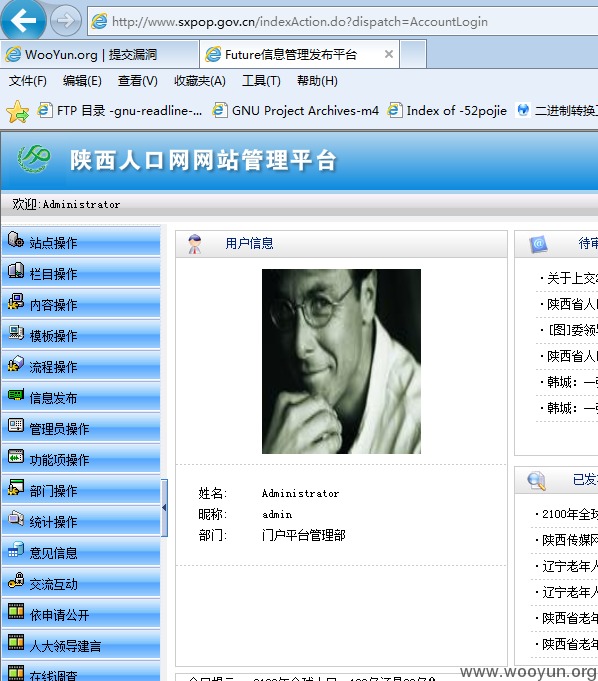The width and height of the screenshot is (598, 681).
Task: Click the 交流互动 lock icon
Action: (x=16, y=580)
